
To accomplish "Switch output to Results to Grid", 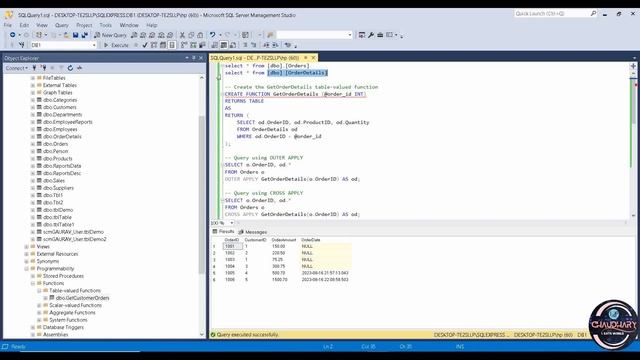I will [x=224, y=45].
